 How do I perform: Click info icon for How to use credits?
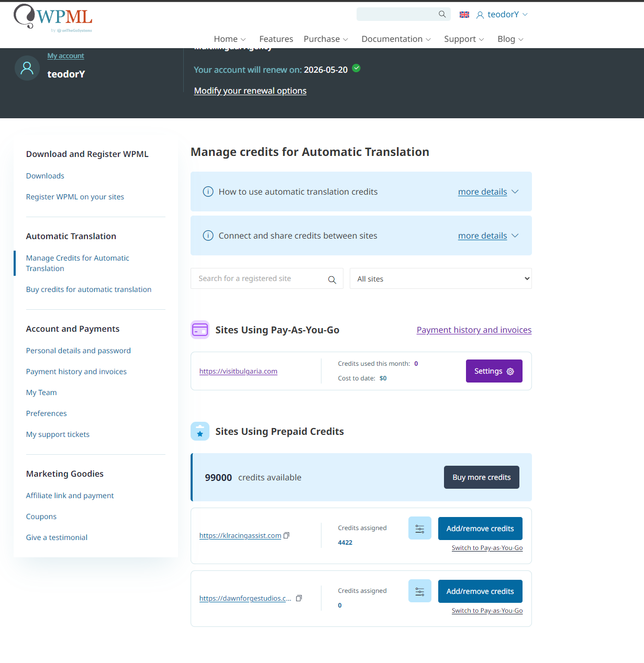208,192
